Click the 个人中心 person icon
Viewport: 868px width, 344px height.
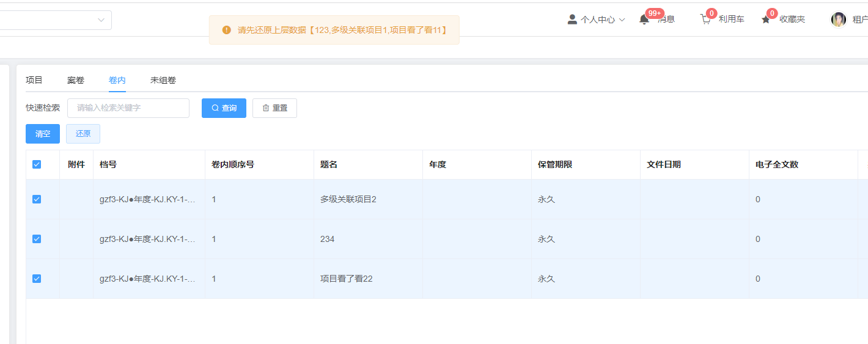click(x=572, y=20)
